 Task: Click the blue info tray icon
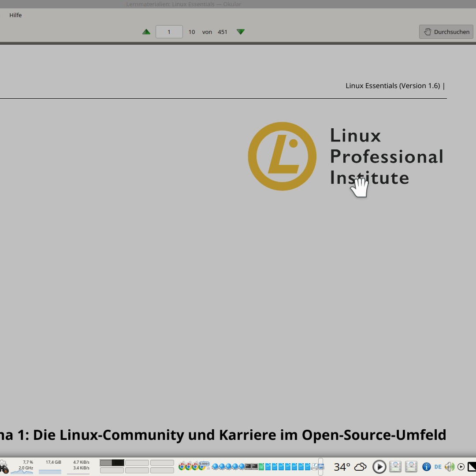click(x=427, y=467)
